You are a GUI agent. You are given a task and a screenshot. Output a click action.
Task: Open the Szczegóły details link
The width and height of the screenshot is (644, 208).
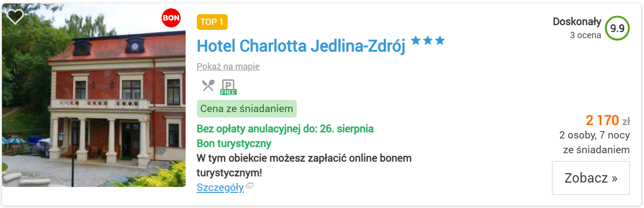220,187
